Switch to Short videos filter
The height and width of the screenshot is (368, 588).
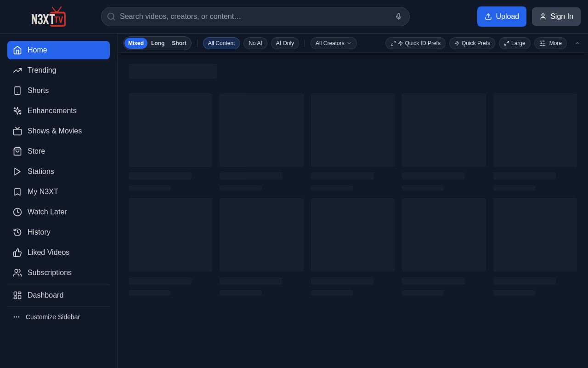[179, 43]
